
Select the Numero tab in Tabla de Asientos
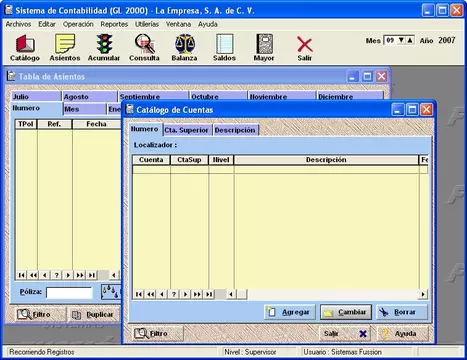[36, 109]
